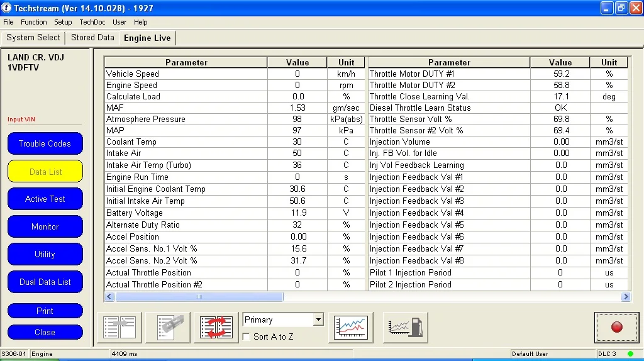
Task: Switch to the Stored Data tab
Action: [x=92, y=37]
